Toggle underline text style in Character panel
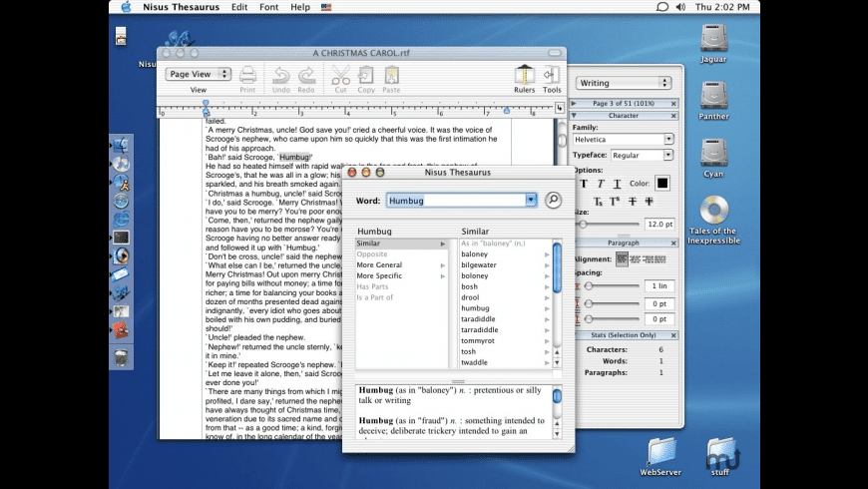Image resolution: width=868 pixels, height=489 pixels. click(618, 184)
